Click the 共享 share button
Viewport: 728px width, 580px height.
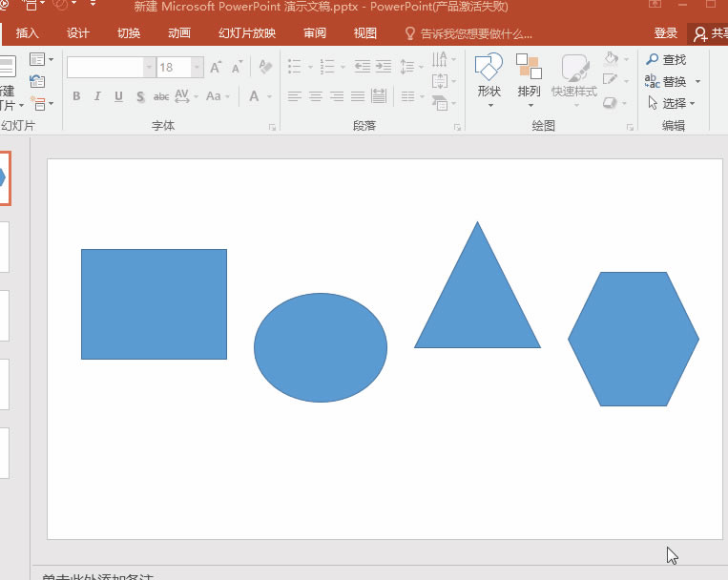click(711, 33)
